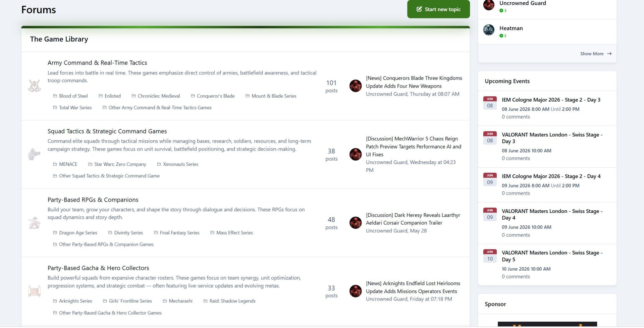Open IEM Cologne Major Stage 2 Day 3 event
Screen dimensions: 644x328
[x=551, y=100]
